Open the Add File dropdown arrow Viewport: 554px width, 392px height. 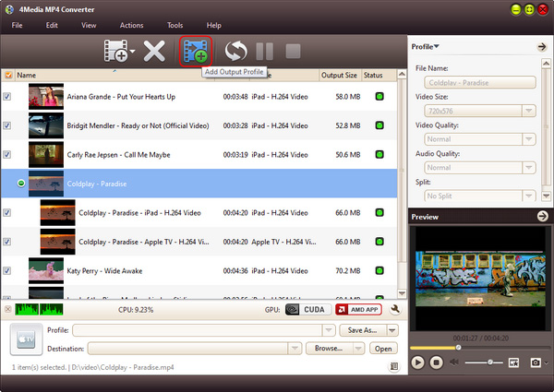pyautogui.click(x=132, y=52)
